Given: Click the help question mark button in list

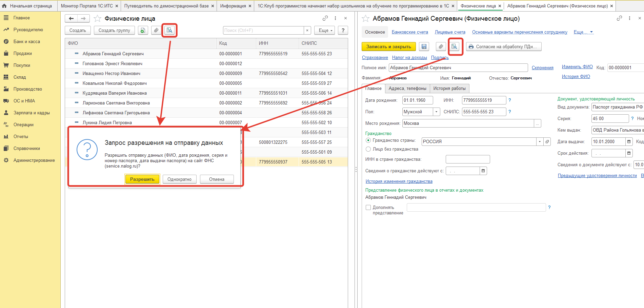Looking at the screenshot, I should (343, 30).
